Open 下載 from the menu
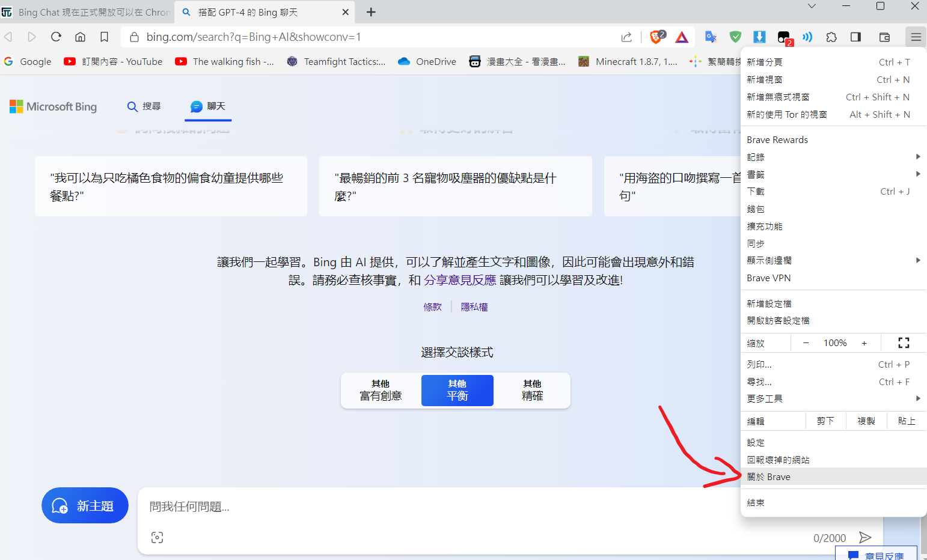 pos(833,191)
